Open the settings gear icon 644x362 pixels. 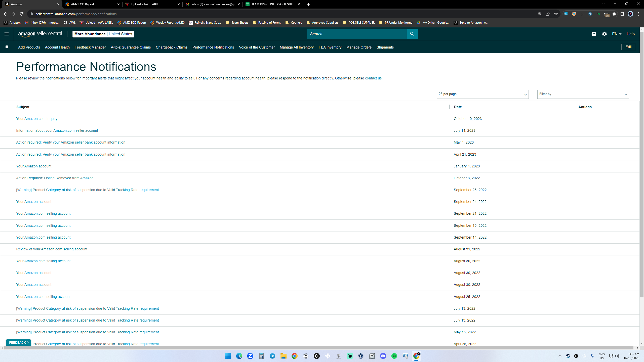coord(605,34)
